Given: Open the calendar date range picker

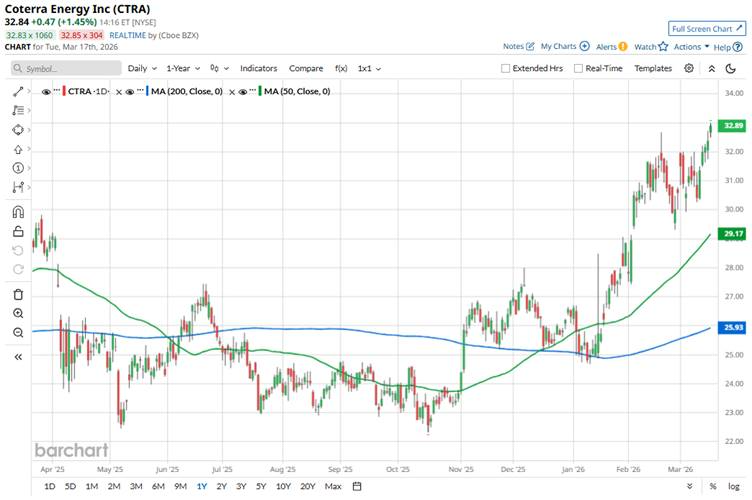Looking at the screenshot, I should click(x=356, y=486).
